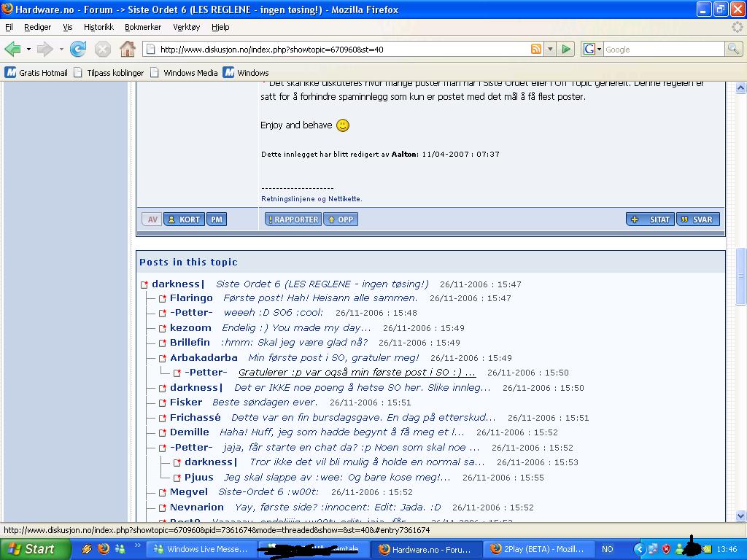The image size is (747, 560).
Task: Open Fisker's 'Beste søndagen ever' post
Action: click(264, 402)
